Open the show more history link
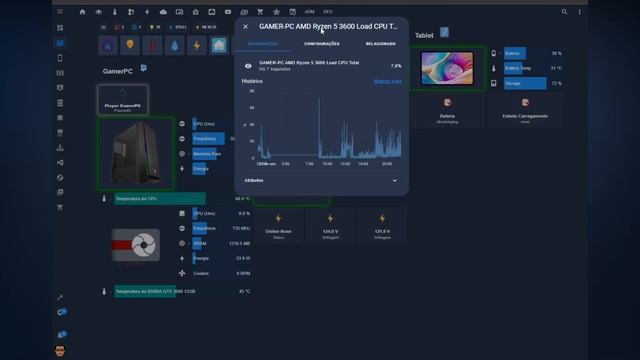640x360 pixels. pyautogui.click(x=387, y=81)
